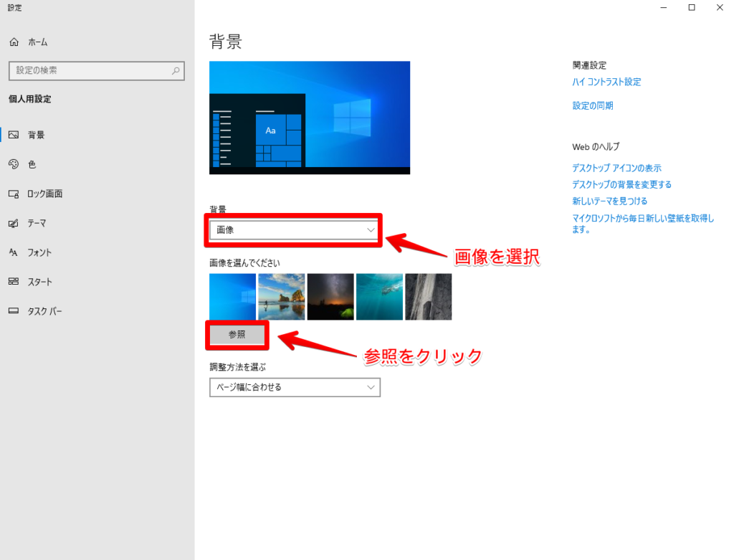Select the night sky tent wallpaper thumbnail
This screenshot has height=560, width=734.
tap(330, 297)
